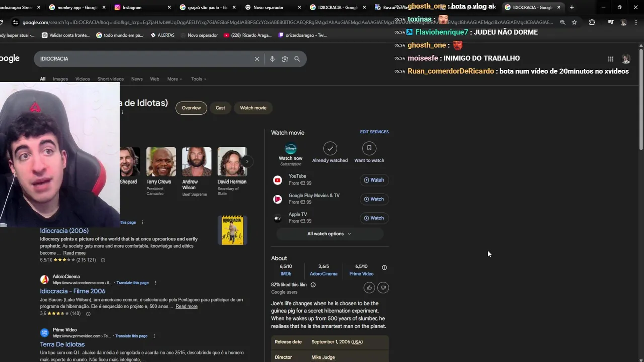Open the oricardoaragao Twitch bookmark
The width and height of the screenshot is (644, 362).
pos(302,35)
